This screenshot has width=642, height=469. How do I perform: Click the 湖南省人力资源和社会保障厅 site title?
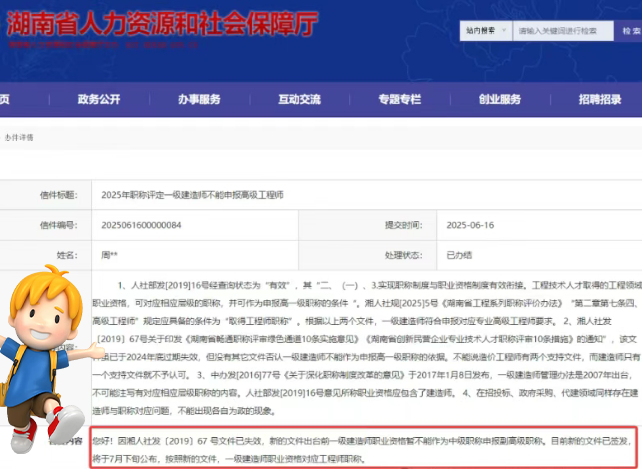click(x=162, y=23)
